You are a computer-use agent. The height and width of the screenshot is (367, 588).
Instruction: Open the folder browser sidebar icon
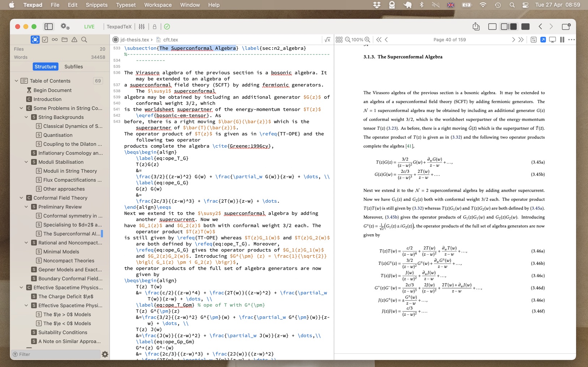click(64, 40)
